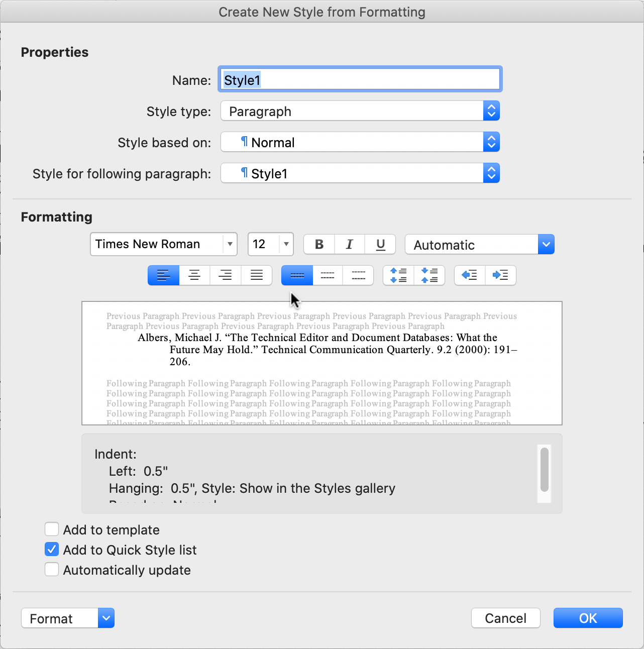Expand the font size dropdown
The height and width of the screenshot is (649, 644).
point(286,245)
